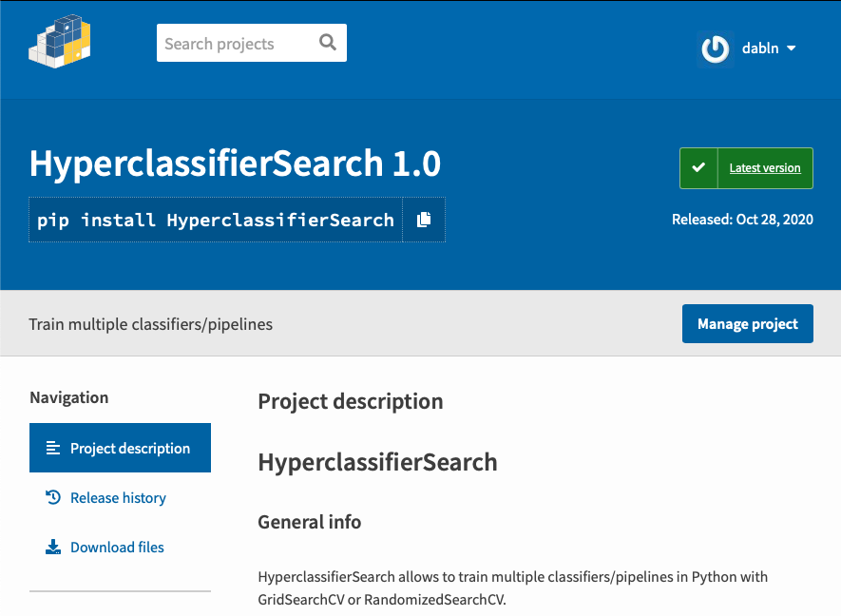
Task: Click the PyPI cubes logo
Action: click(x=60, y=42)
